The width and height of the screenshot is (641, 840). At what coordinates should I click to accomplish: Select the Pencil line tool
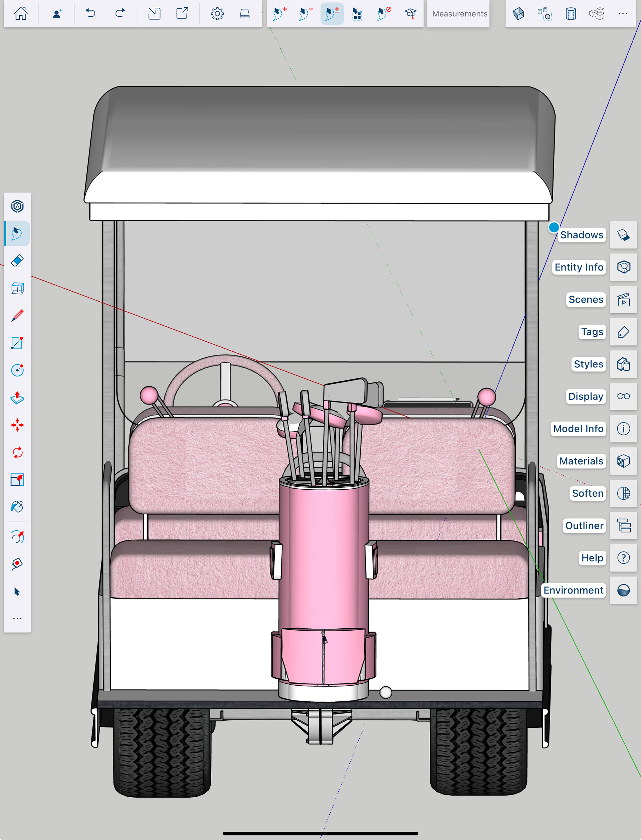17,316
